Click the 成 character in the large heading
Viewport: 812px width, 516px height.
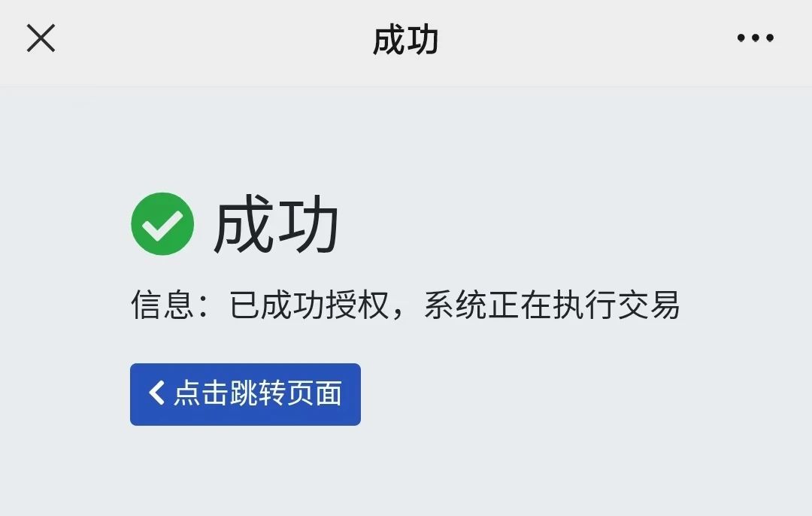click(x=244, y=225)
